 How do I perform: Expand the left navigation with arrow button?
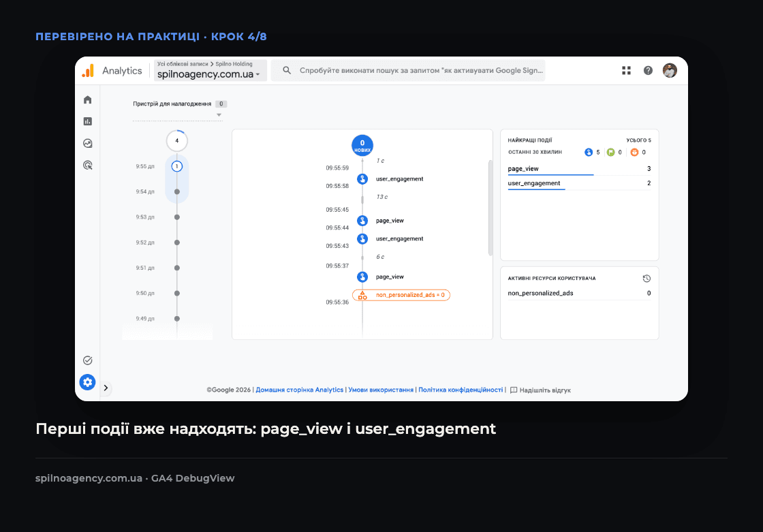click(x=106, y=388)
